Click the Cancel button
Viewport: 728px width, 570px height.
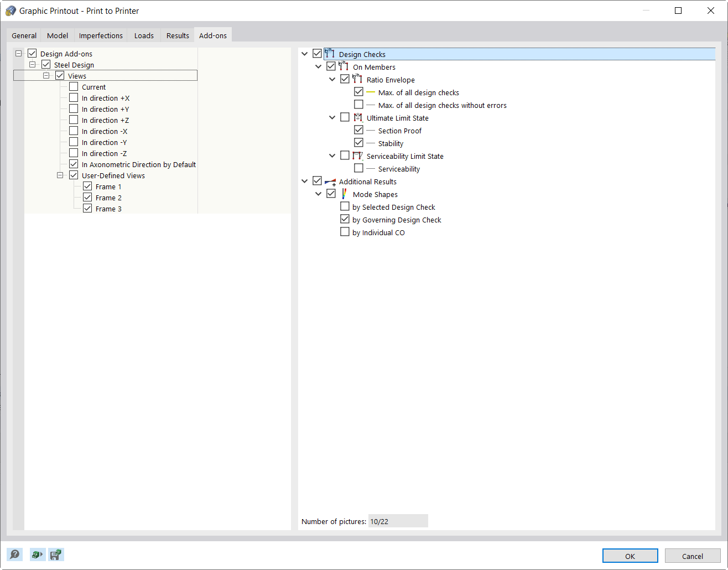[693, 556]
